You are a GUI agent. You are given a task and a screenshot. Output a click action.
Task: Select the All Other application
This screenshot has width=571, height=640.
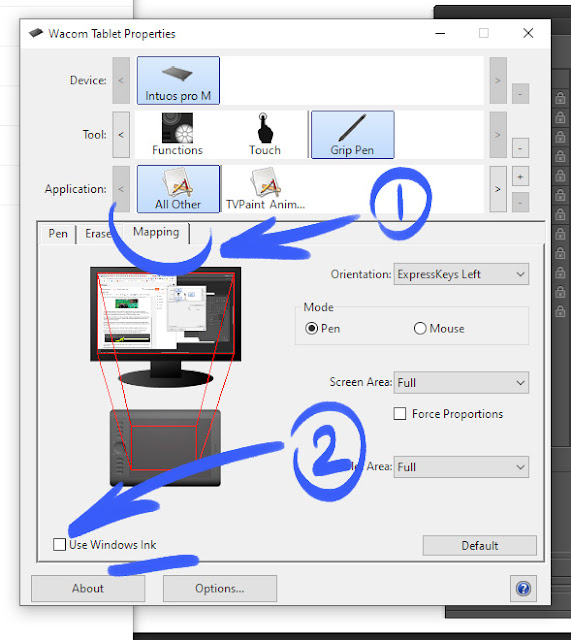178,189
